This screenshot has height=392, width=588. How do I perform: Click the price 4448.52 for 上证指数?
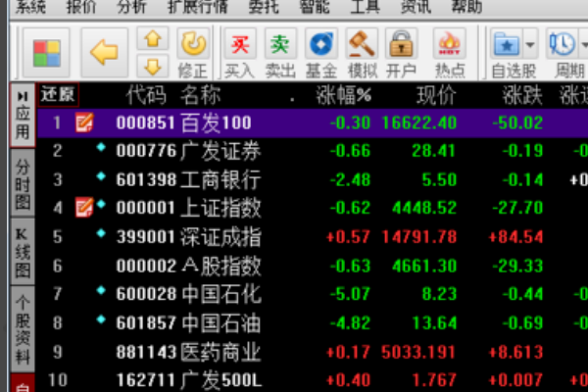point(424,208)
